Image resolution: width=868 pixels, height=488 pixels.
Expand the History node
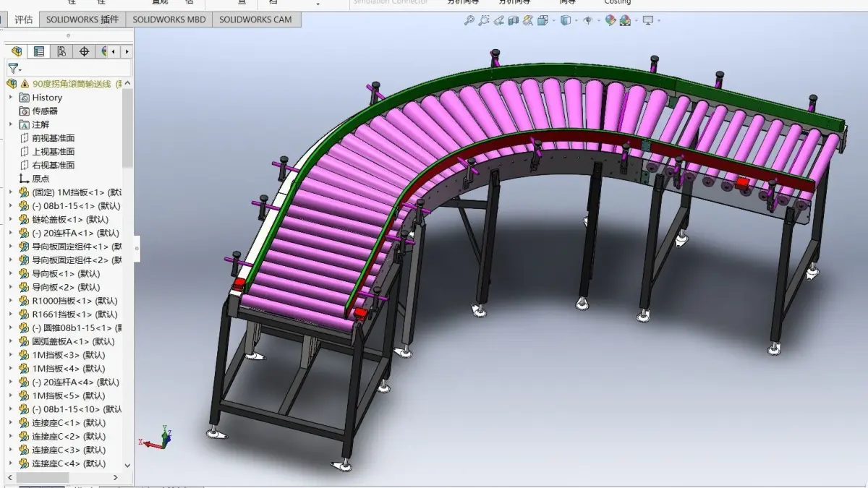tap(11, 98)
